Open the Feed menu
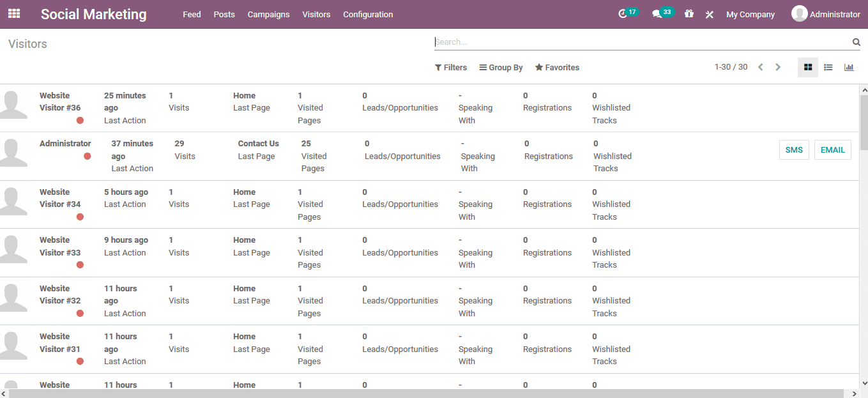868x398 pixels. click(x=192, y=14)
